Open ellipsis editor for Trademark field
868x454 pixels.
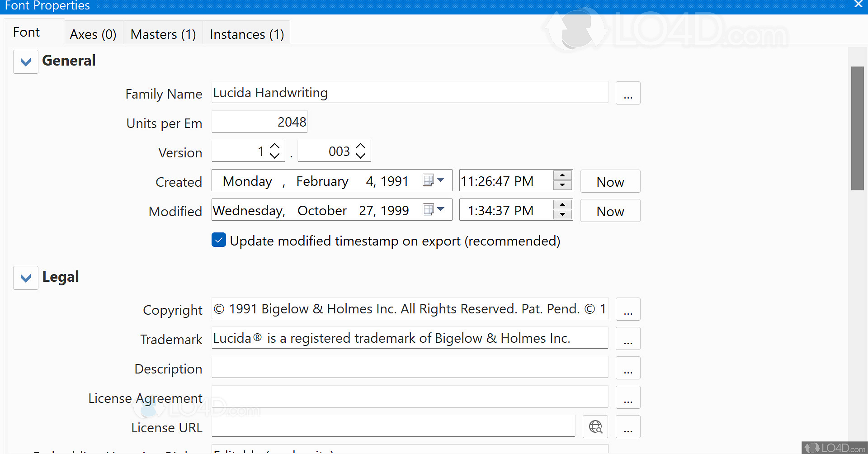(627, 339)
